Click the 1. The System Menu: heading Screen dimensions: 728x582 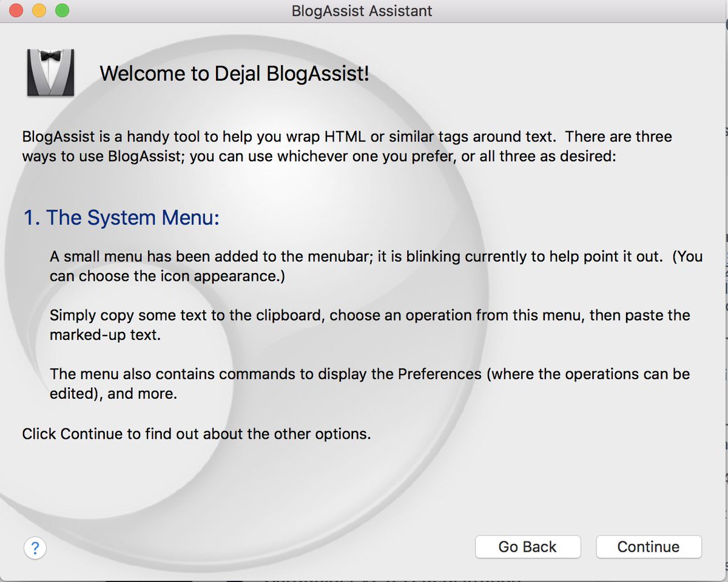coord(121,217)
